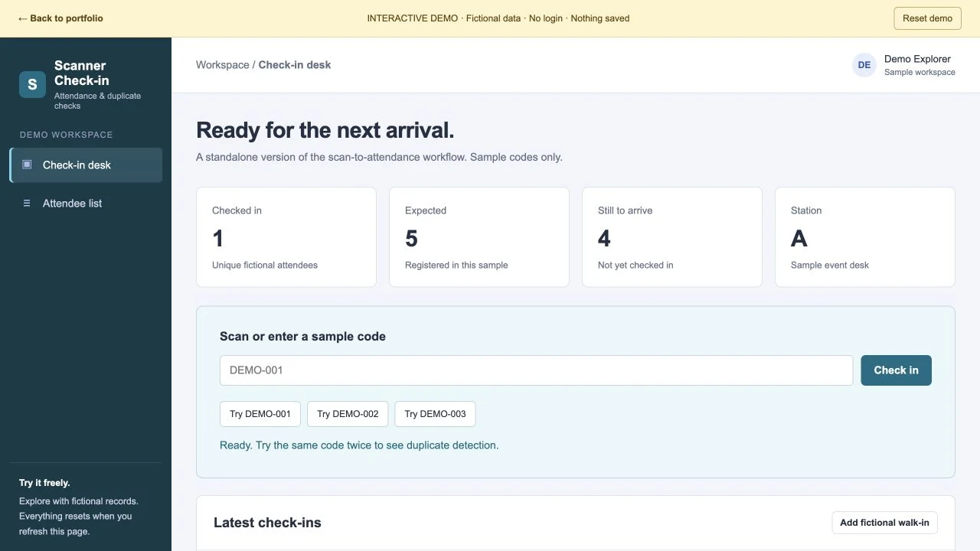Viewport: 980px width, 551px height.
Task: Click the Workspace breadcrumb
Action: tap(222, 65)
